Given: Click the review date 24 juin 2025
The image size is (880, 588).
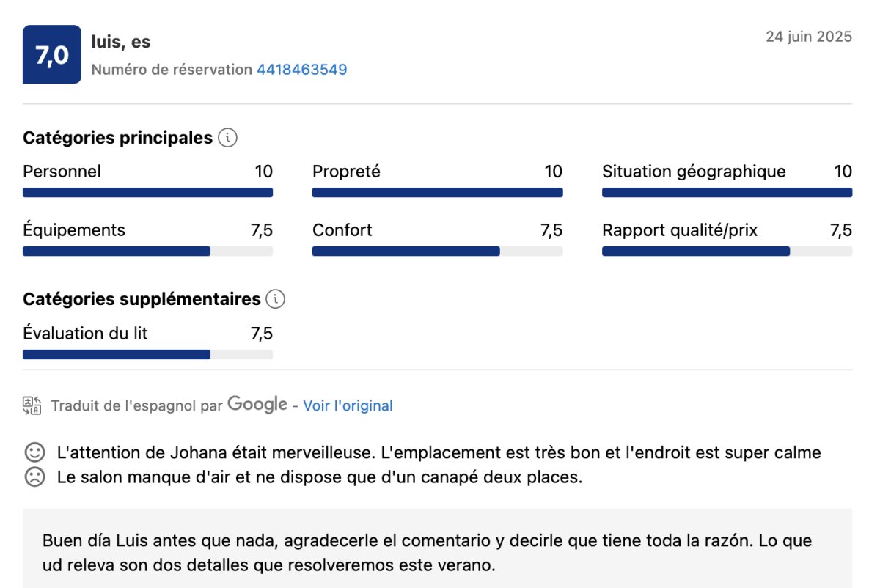Looking at the screenshot, I should [809, 37].
